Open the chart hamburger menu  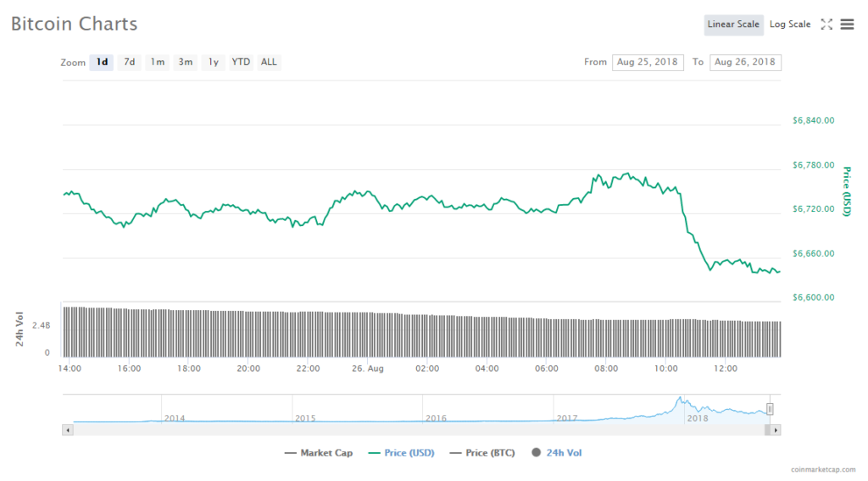tap(847, 25)
